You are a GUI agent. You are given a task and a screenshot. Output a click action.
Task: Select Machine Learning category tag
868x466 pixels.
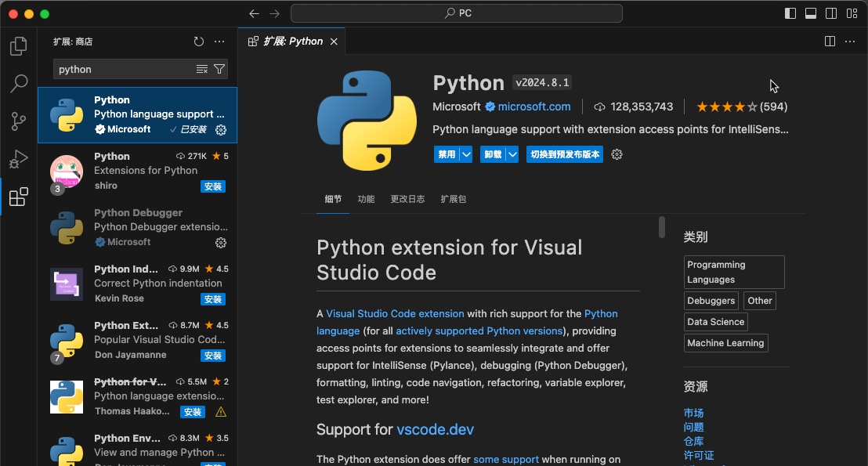point(725,342)
